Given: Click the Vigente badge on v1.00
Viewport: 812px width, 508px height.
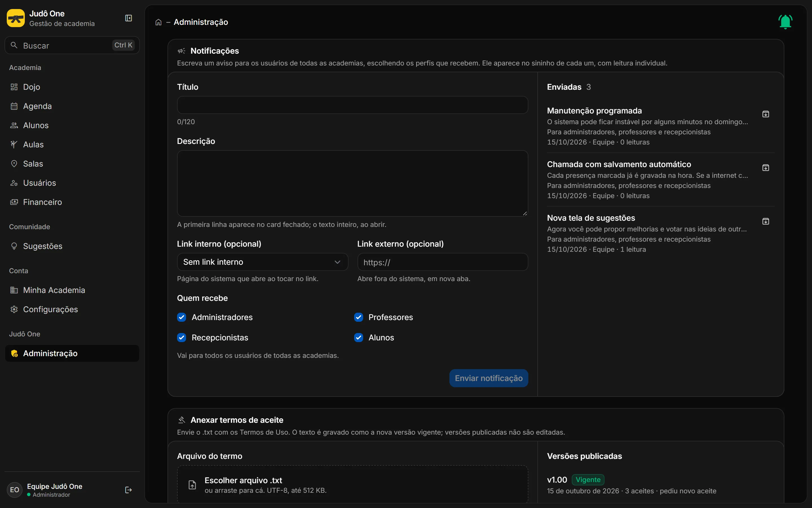Looking at the screenshot, I should click(x=588, y=480).
